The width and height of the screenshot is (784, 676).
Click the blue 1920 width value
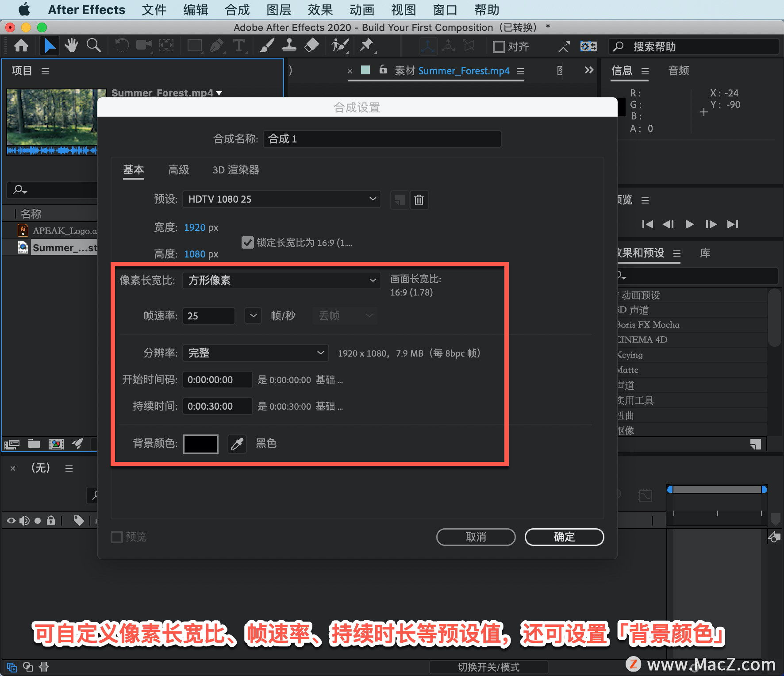tap(195, 227)
